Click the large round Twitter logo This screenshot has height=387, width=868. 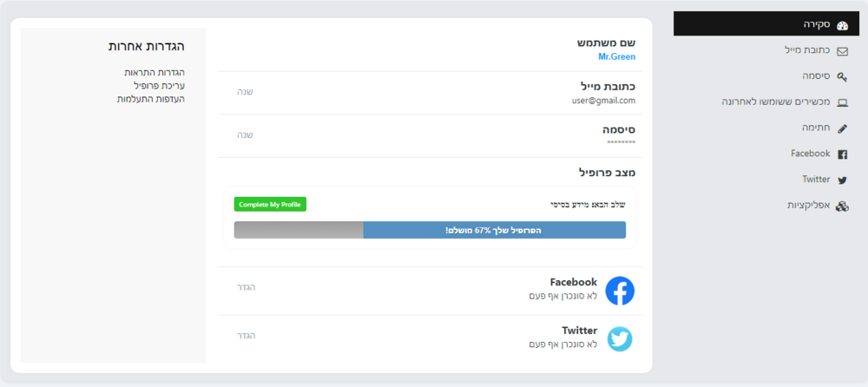pyautogui.click(x=620, y=339)
